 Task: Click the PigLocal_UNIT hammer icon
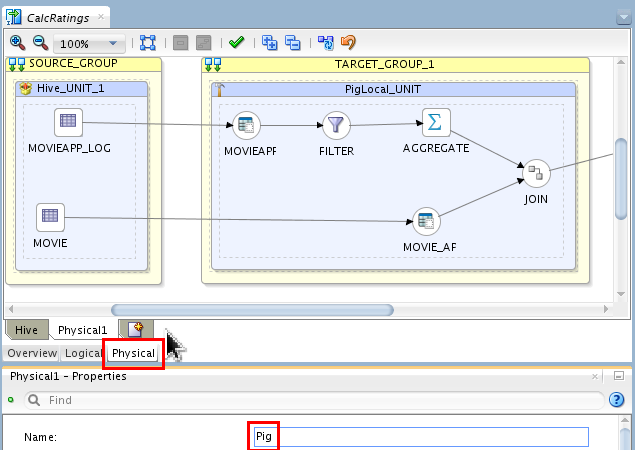coord(219,90)
